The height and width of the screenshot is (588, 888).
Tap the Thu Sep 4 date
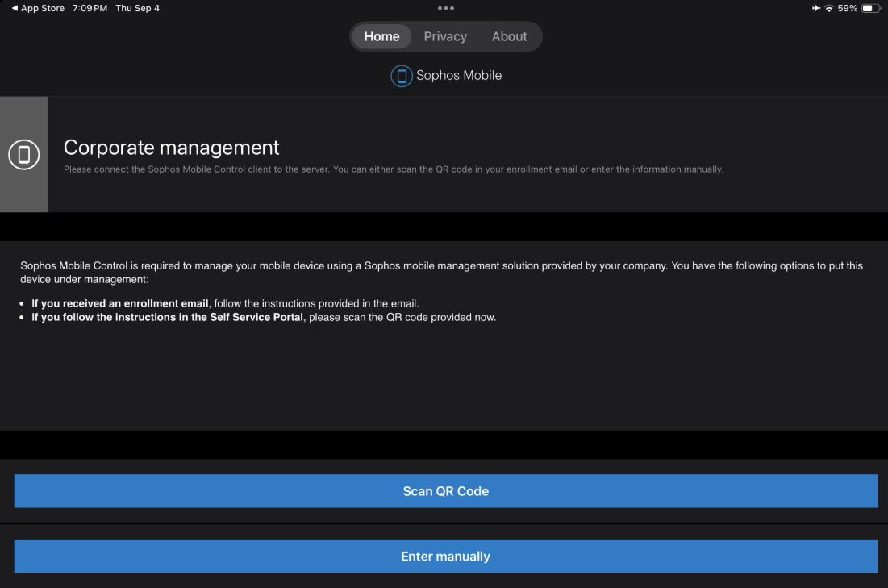click(x=138, y=8)
